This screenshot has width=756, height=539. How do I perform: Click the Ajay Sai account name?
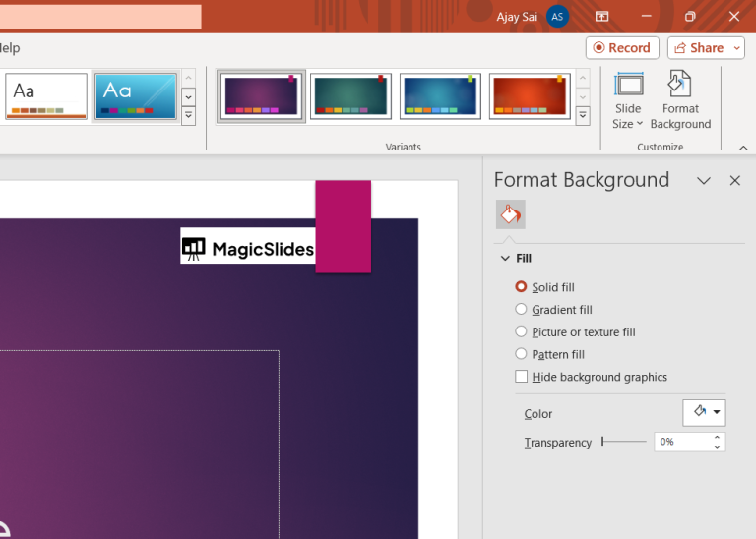click(517, 17)
